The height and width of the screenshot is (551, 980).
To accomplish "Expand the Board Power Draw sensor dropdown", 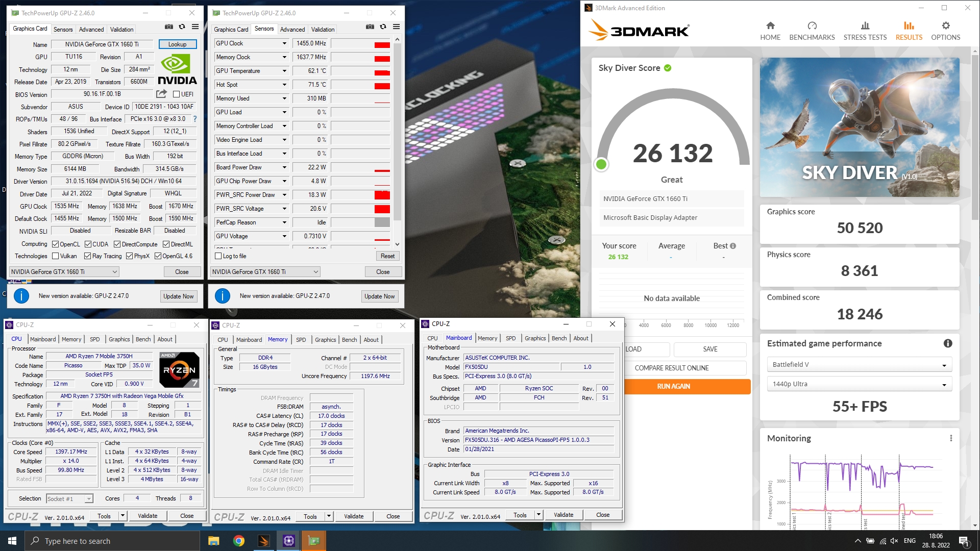I will pyautogui.click(x=284, y=167).
